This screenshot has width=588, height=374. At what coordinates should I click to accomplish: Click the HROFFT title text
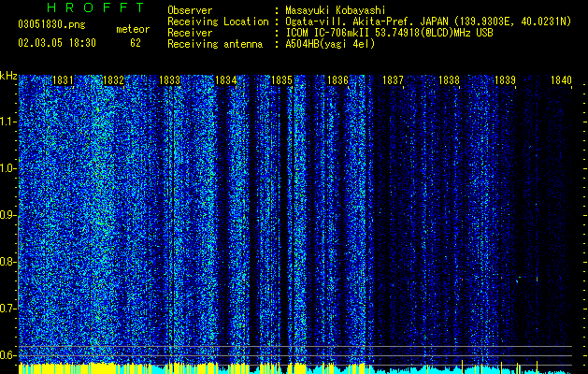(96, 7)
